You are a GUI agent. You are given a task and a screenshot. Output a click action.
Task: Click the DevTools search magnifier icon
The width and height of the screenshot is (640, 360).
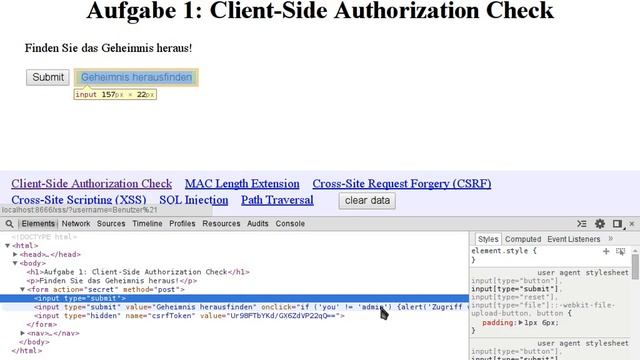[9, 224]
